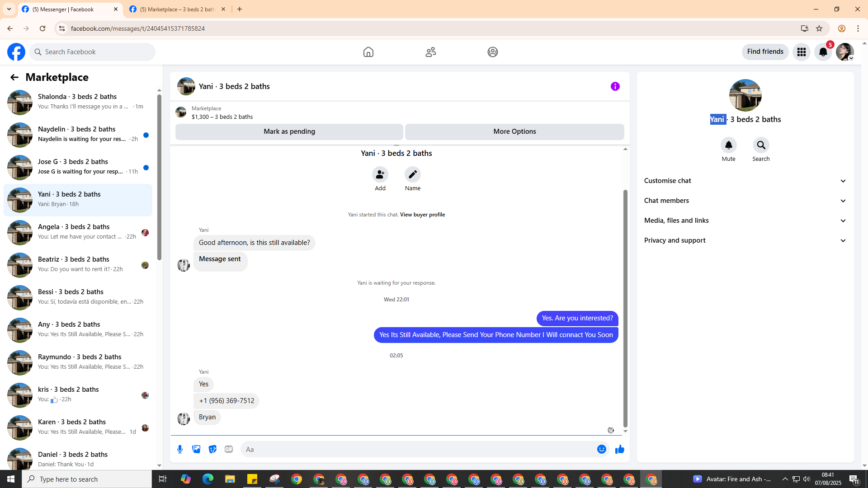Open conversation information icon
This screenshot has height=488, width=868.
(615, 86)
